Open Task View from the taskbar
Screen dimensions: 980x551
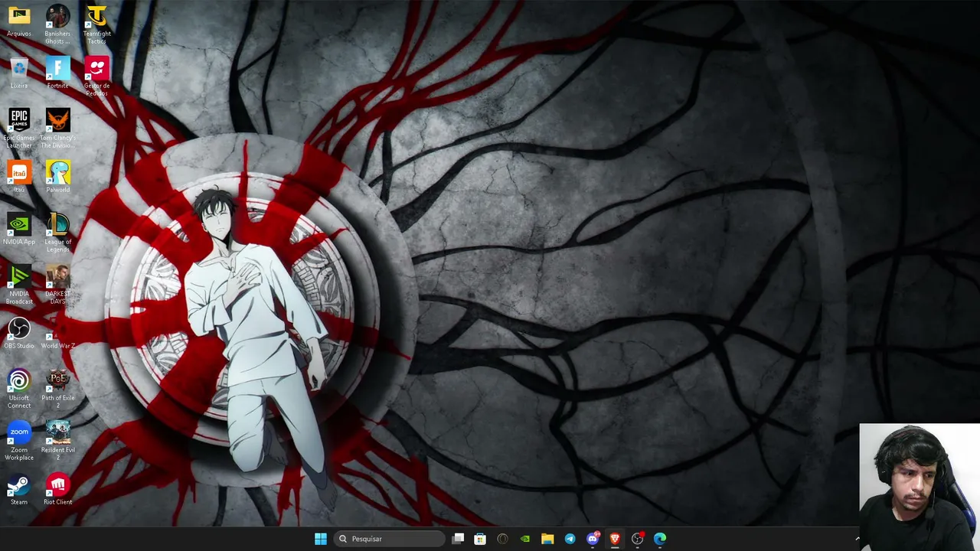click(458, 539)
